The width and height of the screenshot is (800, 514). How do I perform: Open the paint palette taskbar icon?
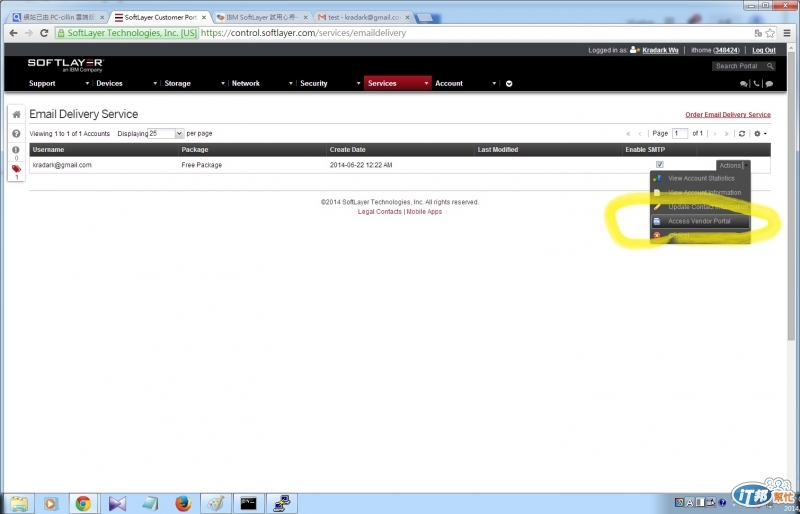click(216, 503)
